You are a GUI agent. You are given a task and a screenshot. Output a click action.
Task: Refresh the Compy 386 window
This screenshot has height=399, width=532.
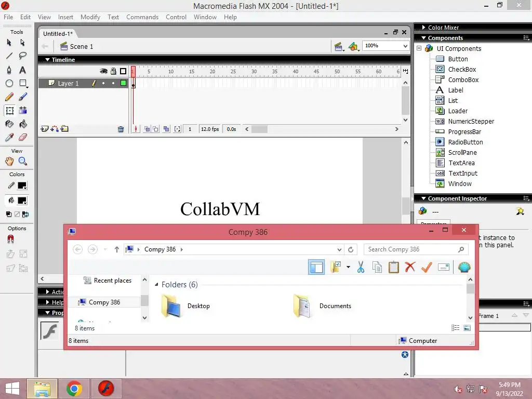click(351, 250)
